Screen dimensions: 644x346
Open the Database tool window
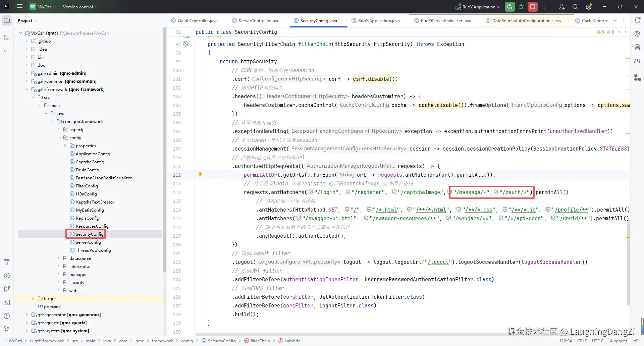[637, 47]
